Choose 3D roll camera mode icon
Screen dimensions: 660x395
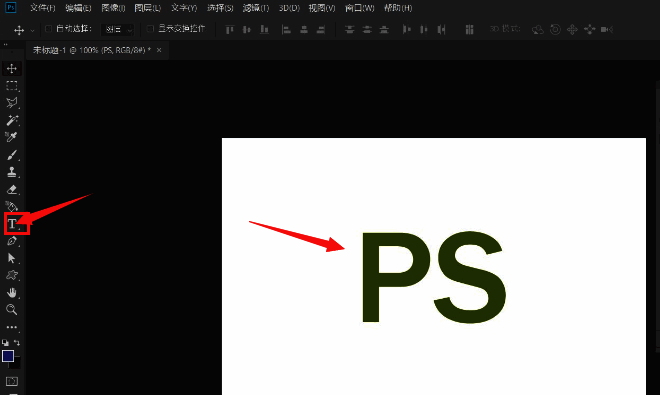[x=555, y=29]
